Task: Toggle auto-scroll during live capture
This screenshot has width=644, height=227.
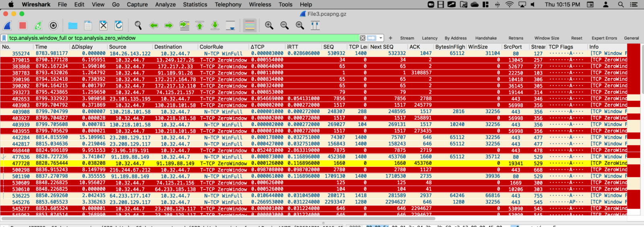Action: pyautogui.click(x=231, y=26)
